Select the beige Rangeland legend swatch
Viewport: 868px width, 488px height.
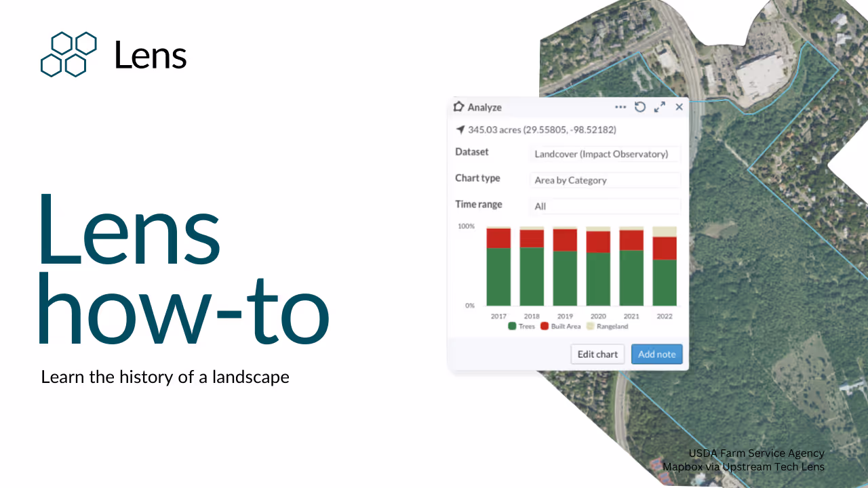(590, 326)
